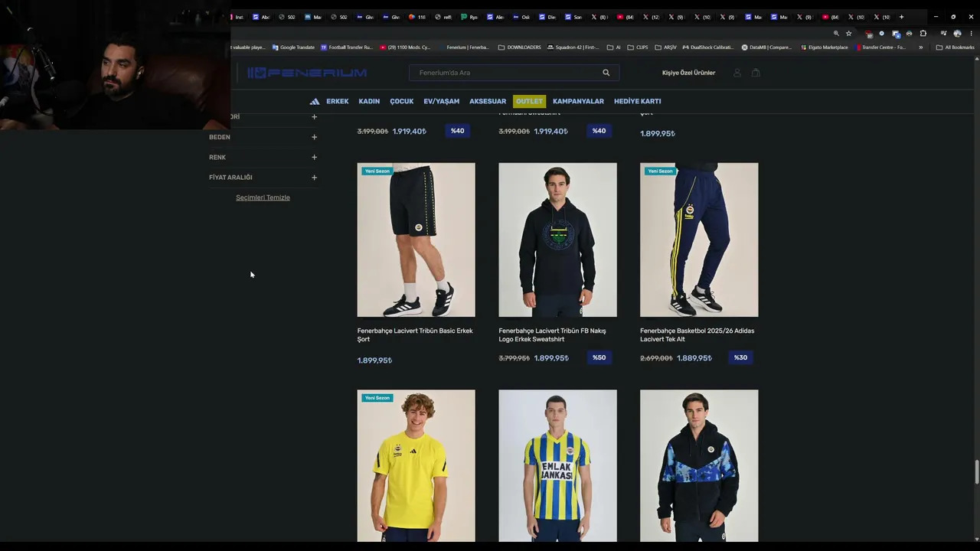Image resolution: width=980 pixels, height=551 pixels.
Task: Open the (29) 1100 Mods bookmark
Action: (x=405, y=47)
